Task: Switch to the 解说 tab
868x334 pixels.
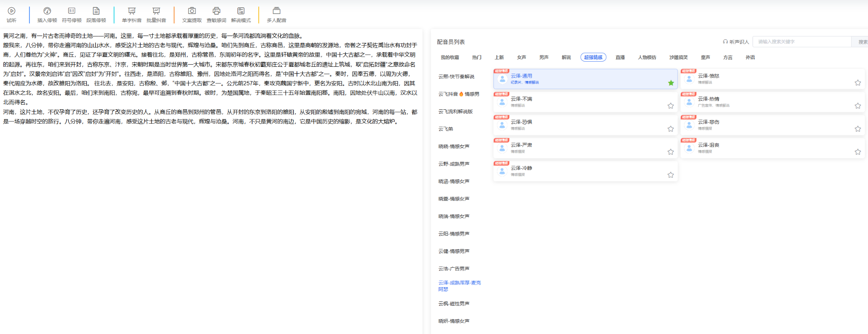Action: [x=566, y=57]
